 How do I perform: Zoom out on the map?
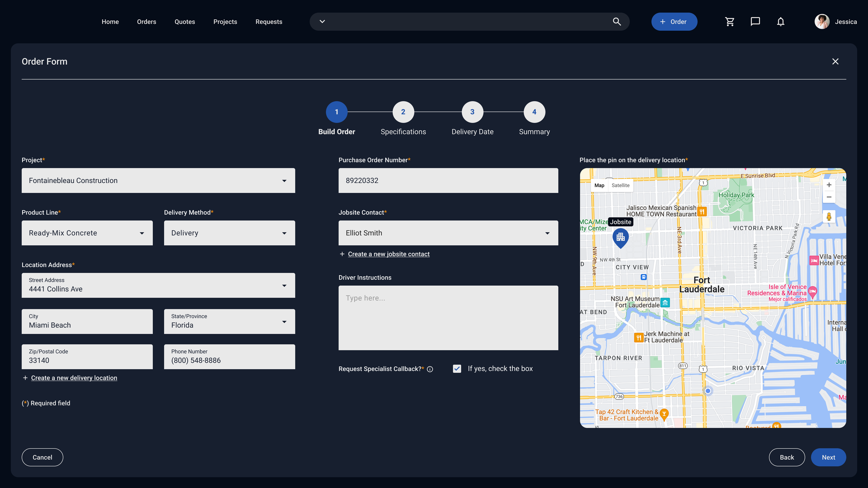click(x=829, y=197)
